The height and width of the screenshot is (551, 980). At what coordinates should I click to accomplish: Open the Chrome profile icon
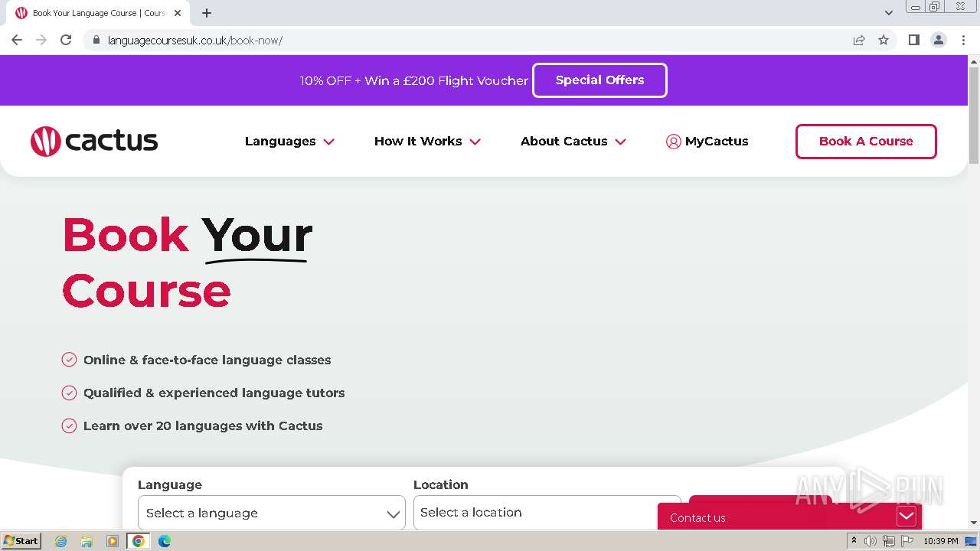[x=939, y=40]
